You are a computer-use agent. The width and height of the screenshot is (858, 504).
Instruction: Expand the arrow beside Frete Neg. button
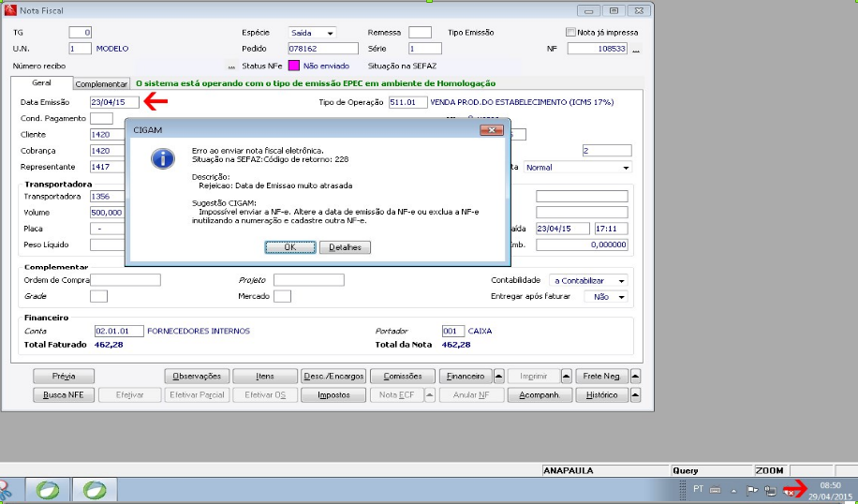point(635,376)
